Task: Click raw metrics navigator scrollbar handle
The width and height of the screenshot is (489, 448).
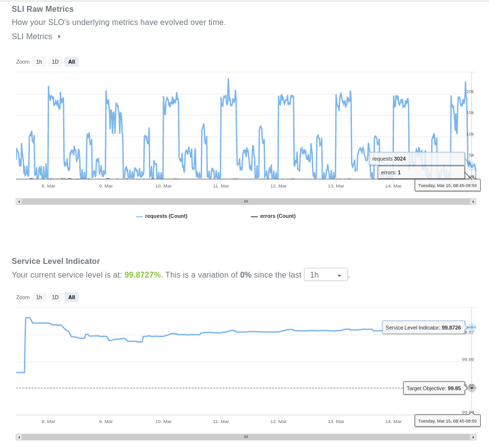Action: click(x=246, y=201)
